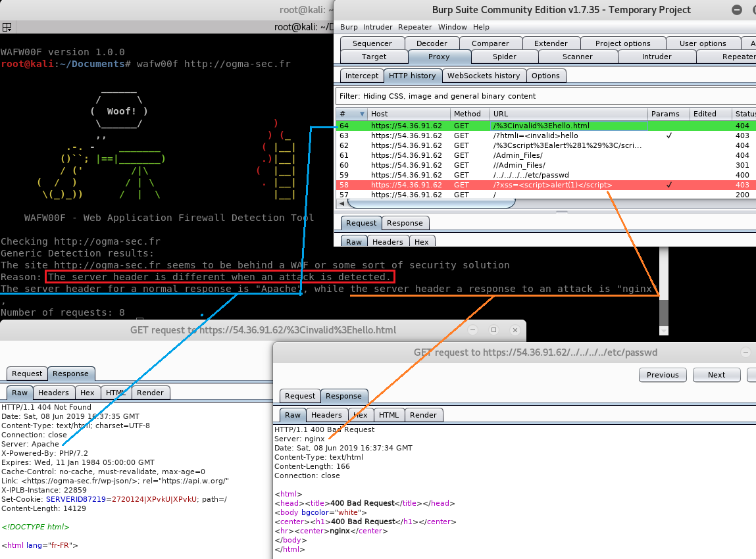The height and width of the screenshot is (559, 756).
Task: Switch to the Decoder tab
Action: (432, 43)
